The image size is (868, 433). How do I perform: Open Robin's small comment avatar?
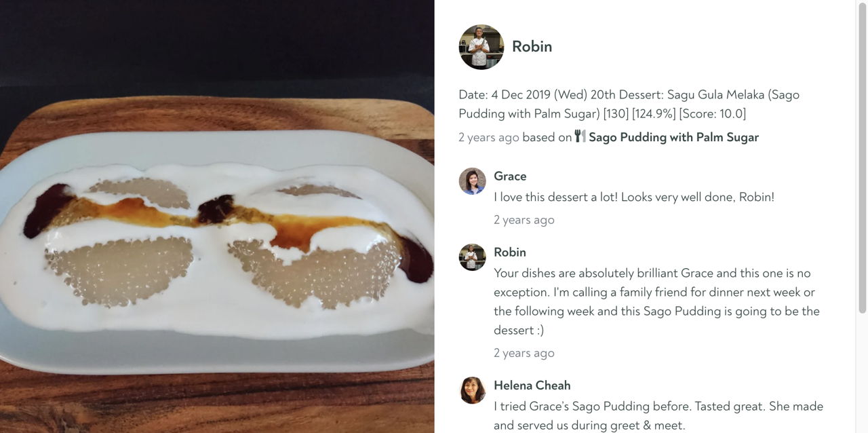(x=472, y=257)
